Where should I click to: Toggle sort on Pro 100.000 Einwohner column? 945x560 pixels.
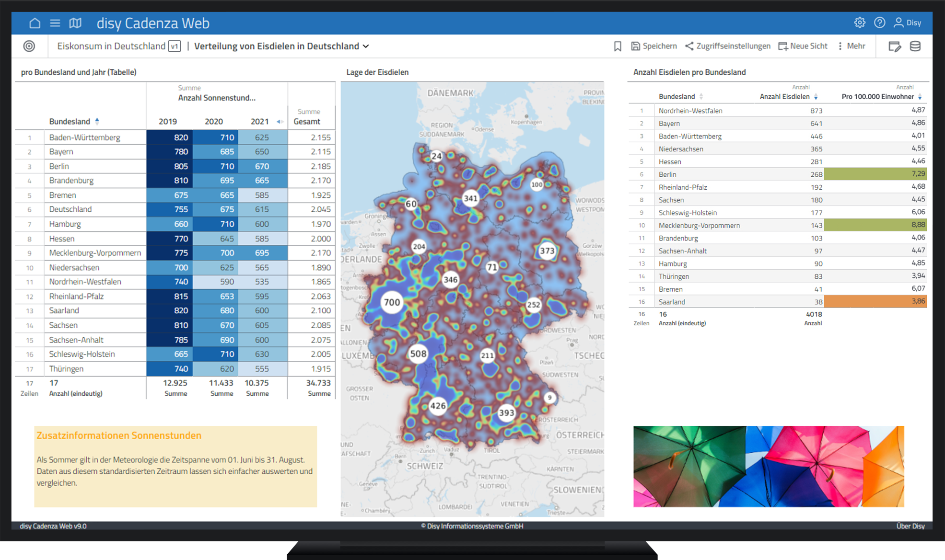point(920,97)
